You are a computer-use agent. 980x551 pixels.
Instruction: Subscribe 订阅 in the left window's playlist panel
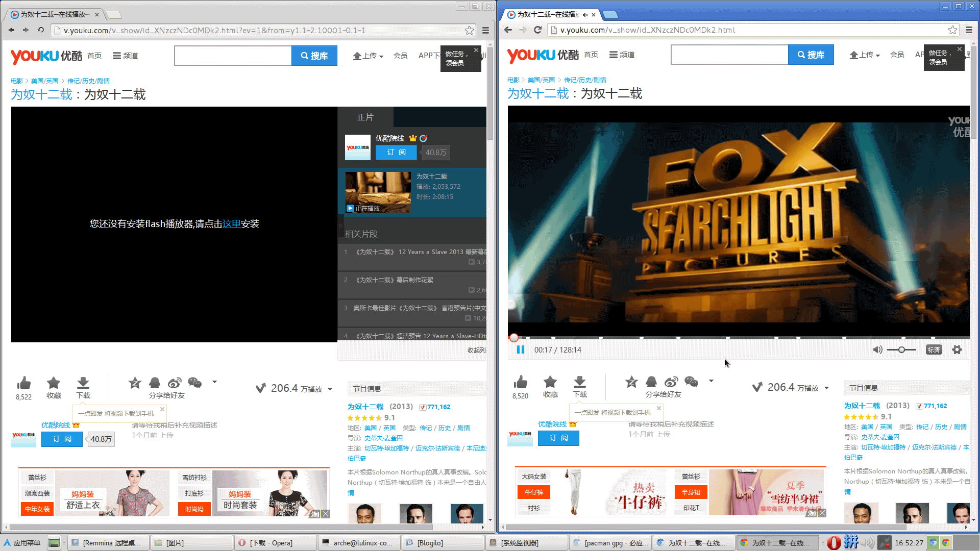(396, 152)
